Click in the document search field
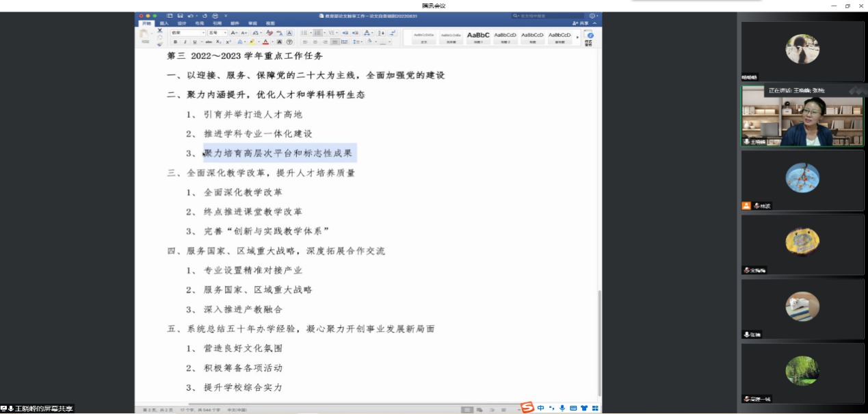The image size is (868, 414). click(547, 15)
